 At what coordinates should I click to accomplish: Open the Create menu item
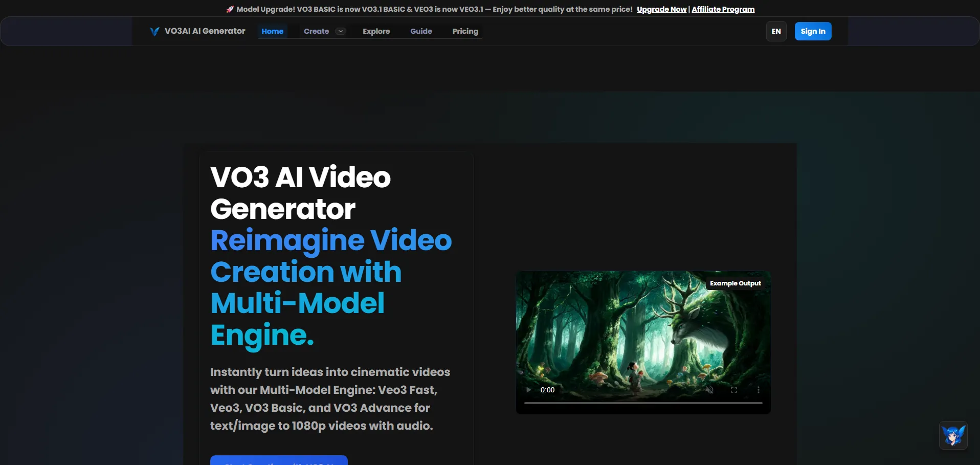tap(316, 31)
